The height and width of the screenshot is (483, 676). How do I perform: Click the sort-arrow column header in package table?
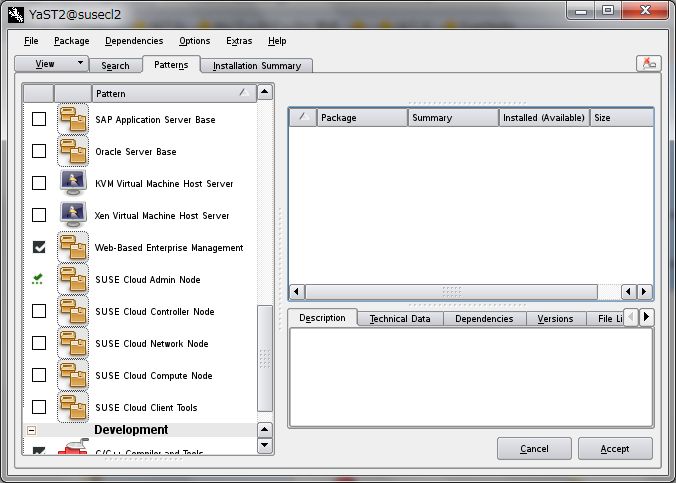click(303, 117)
